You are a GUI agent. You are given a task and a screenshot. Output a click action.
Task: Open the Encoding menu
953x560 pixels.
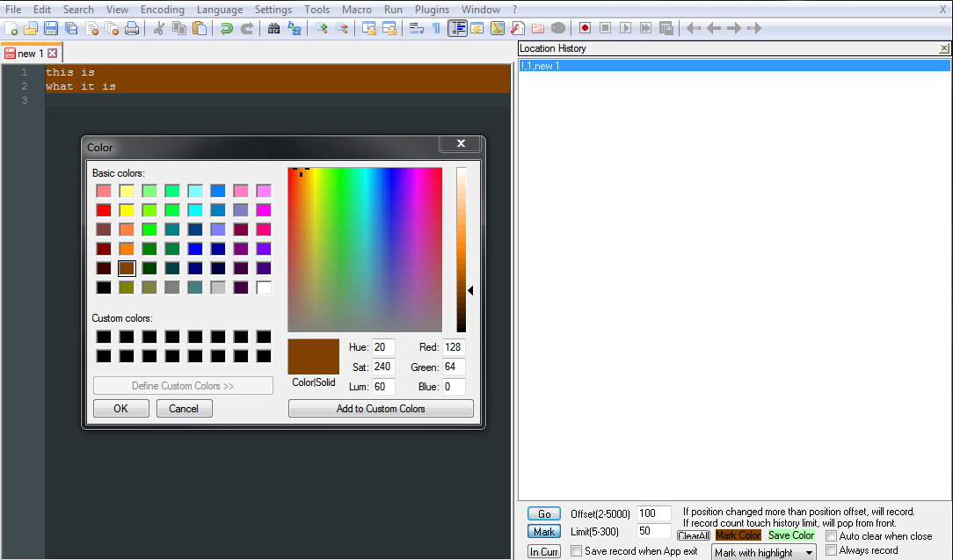(x=162, y=10)
